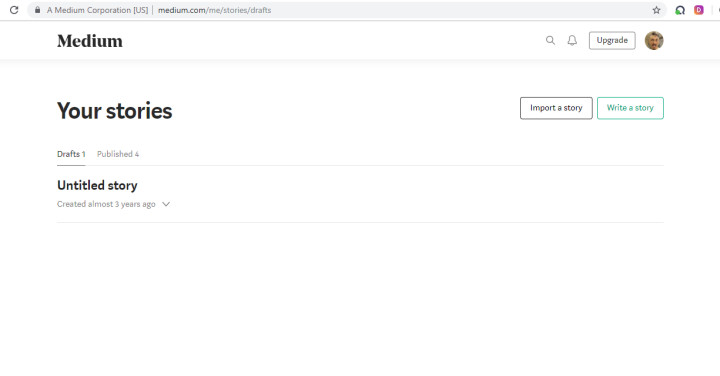
Task: Open notifications bell
Action: coord(572,40)
